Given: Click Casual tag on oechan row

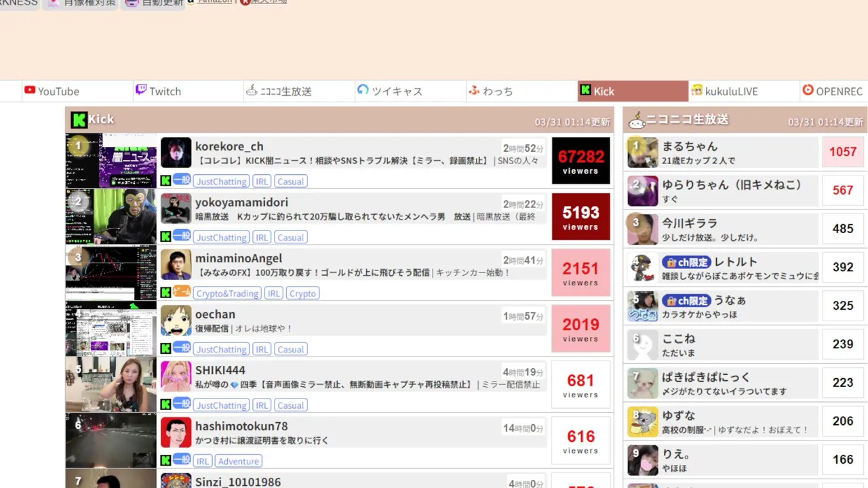Looking at the screenshot, I should 290,350.
